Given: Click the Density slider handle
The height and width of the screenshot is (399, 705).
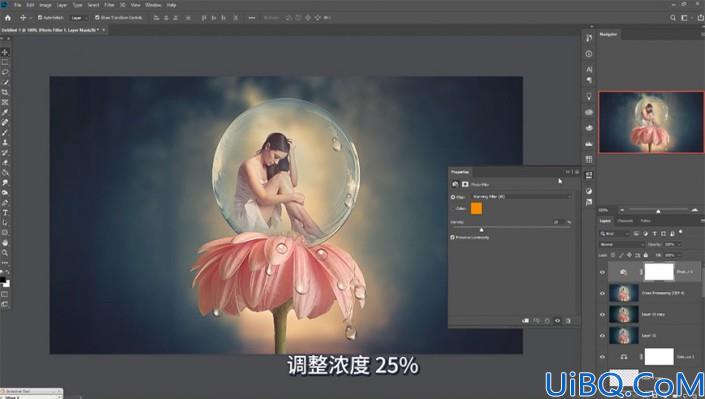Looking at the screenshot, I should 482,229.
